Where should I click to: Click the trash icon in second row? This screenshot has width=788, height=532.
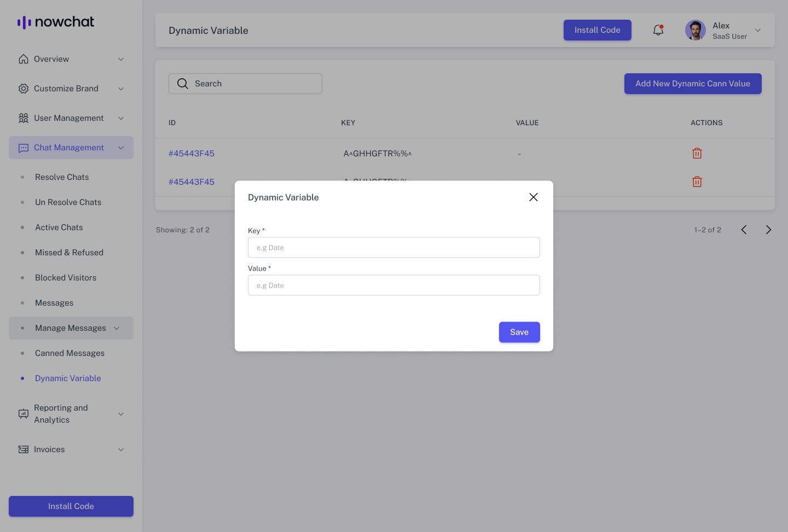click(x=697, y=182)
